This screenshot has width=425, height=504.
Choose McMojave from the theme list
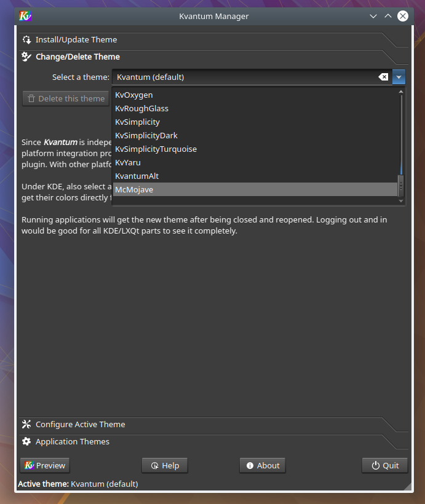point(255,190)
